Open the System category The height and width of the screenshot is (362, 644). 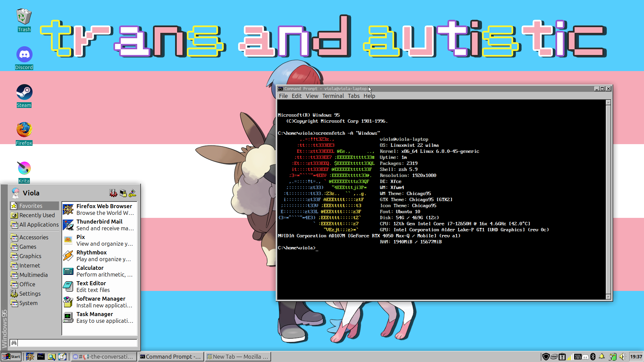coord(35,303)
